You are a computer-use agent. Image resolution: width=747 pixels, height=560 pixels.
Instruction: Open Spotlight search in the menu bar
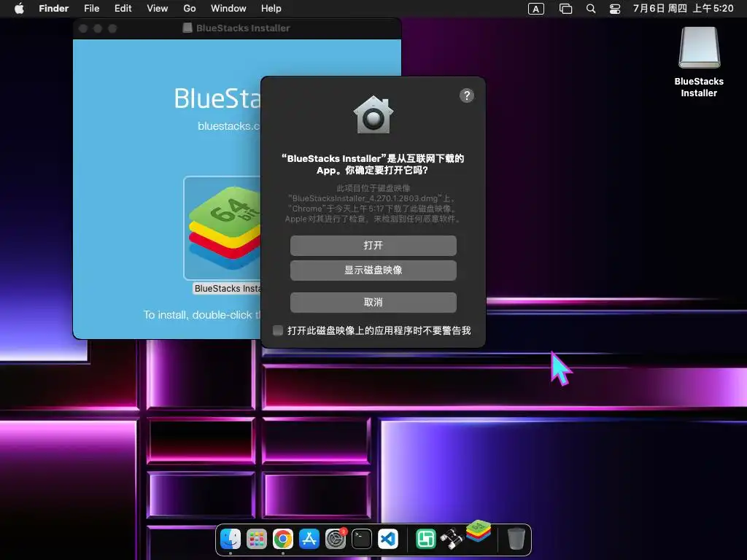click(x=591, y=9)
